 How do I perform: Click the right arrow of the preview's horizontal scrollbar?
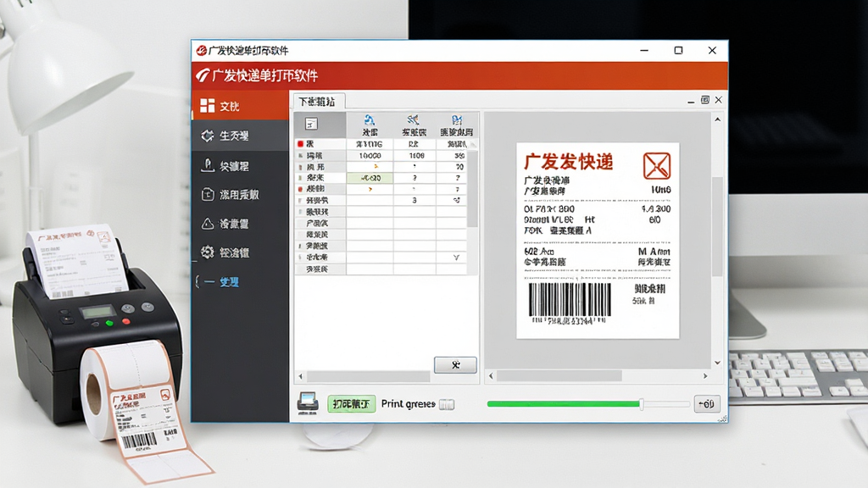click(x=705, y=375)
